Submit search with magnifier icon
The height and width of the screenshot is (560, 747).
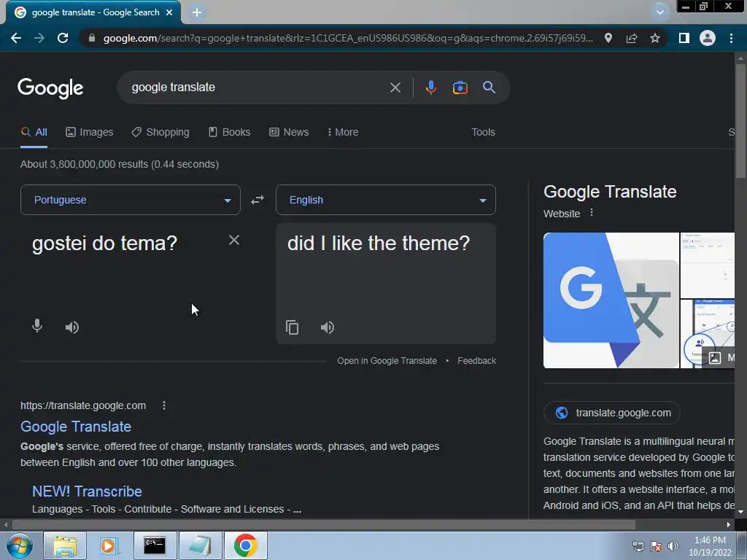tap(489, 87)
